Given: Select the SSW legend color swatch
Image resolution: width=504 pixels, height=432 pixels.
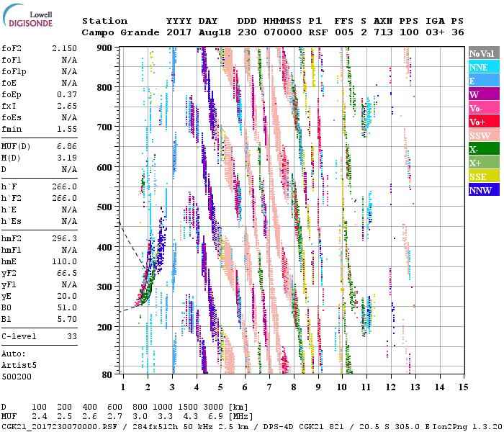Looking at the screenshot, I should (484, 135).
